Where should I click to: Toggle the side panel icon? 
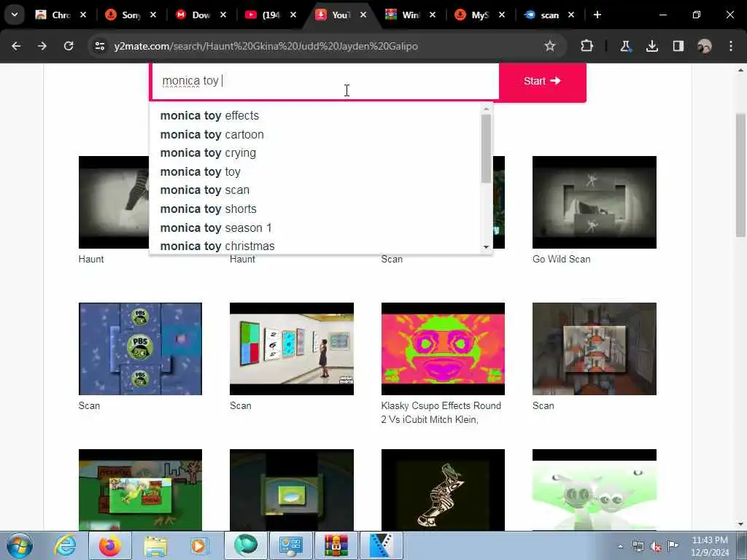pos(678,46)
